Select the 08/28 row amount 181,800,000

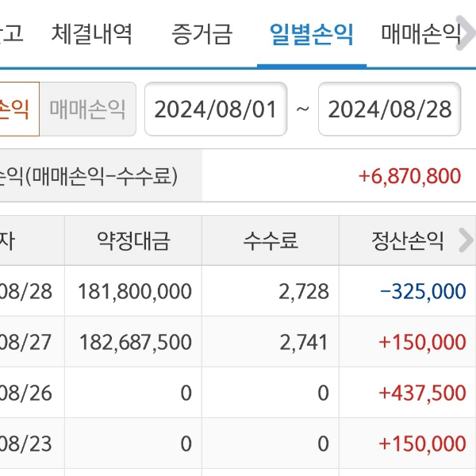click(135, 291)
